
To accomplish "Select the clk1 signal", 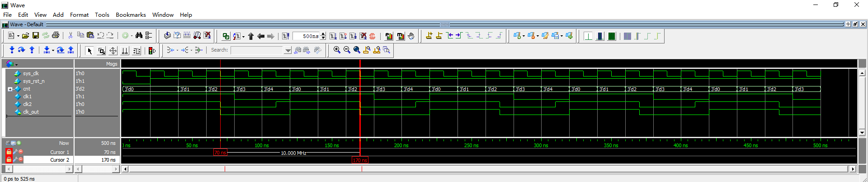I will click(28, 96).
